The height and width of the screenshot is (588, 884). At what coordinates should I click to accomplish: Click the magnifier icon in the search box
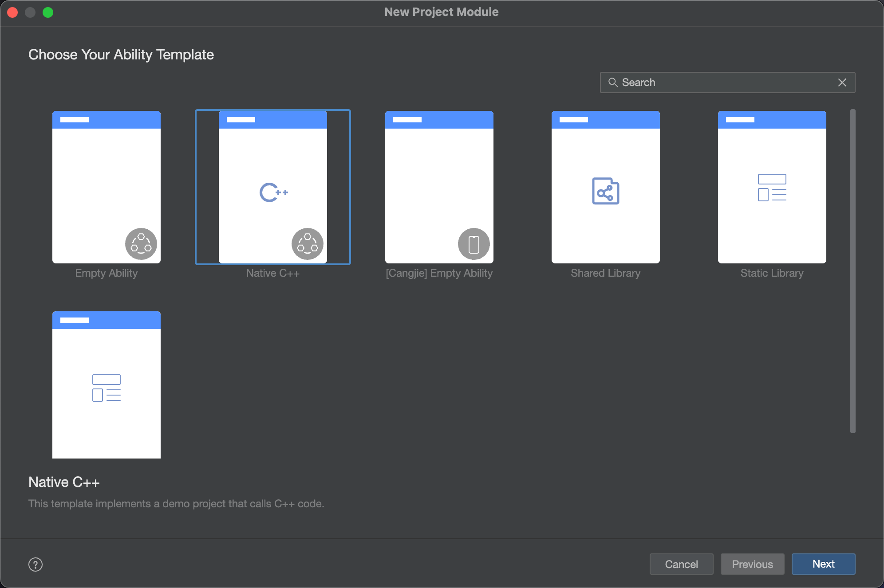click(613, 82)
